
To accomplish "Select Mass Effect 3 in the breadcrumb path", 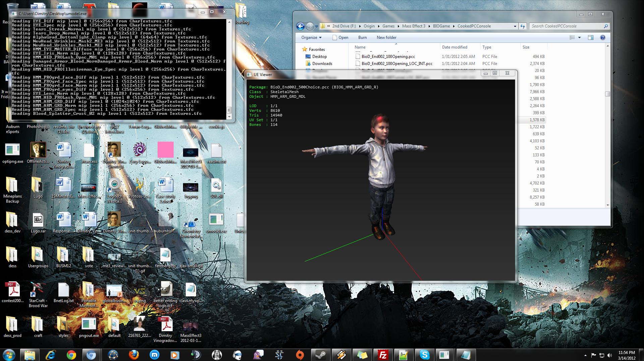I will click(414, 26).
